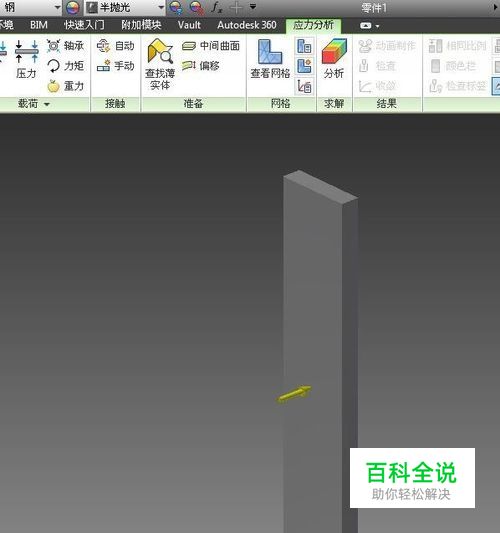This screenshot has height=533, width=500.
Task: Expand Quick Access toolbar customize arrow
Action: [x=253, y=6]
